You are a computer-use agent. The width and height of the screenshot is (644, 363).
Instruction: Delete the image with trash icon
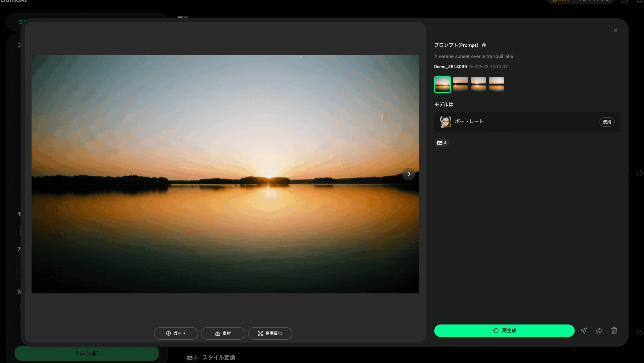point(614,331)
